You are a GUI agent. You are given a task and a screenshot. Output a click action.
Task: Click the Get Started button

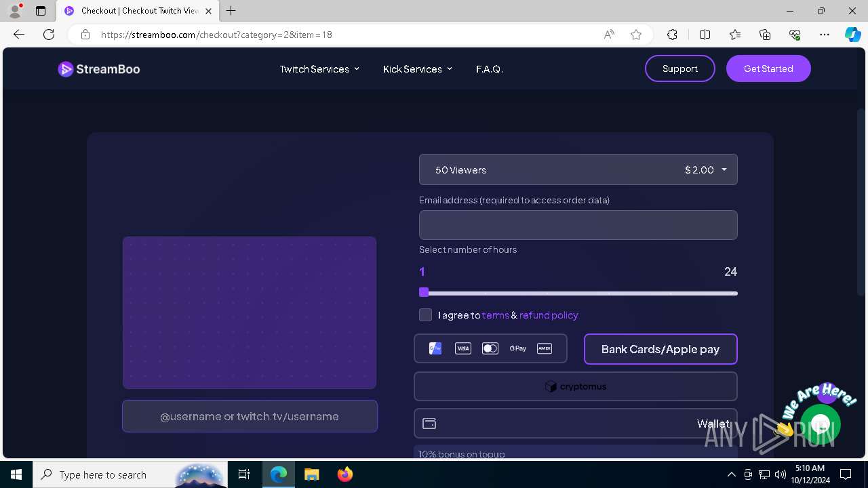point(768,68)
